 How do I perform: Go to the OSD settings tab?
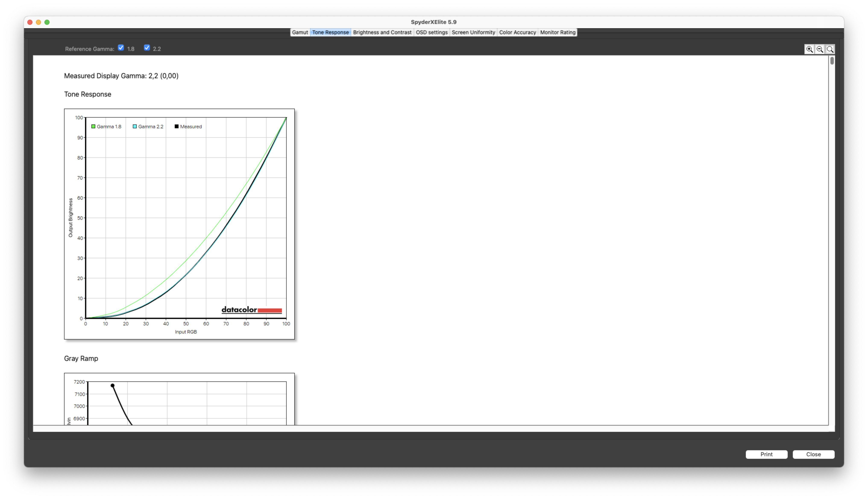432,32
